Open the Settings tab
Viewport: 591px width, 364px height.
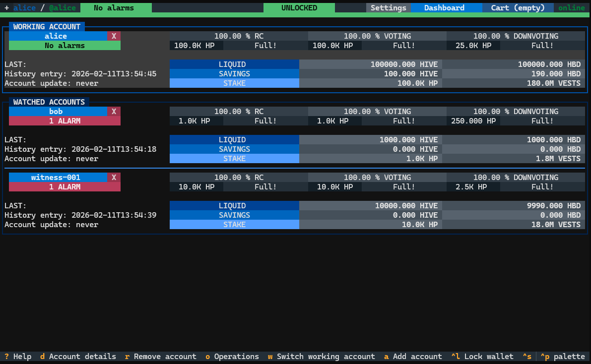[x=388, y=7]
